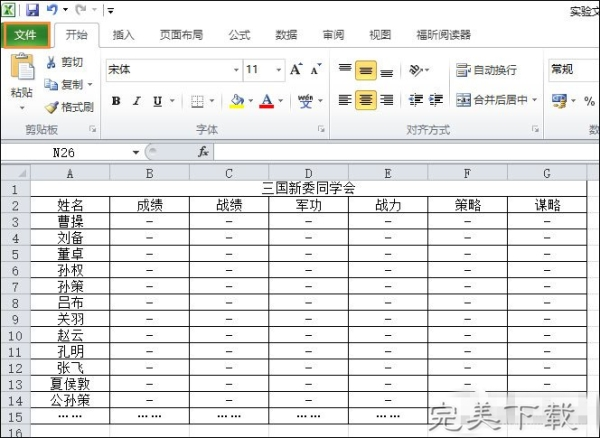600x438 pixels.
Task: Toggle Bold formatting
Action: point(116,101)
